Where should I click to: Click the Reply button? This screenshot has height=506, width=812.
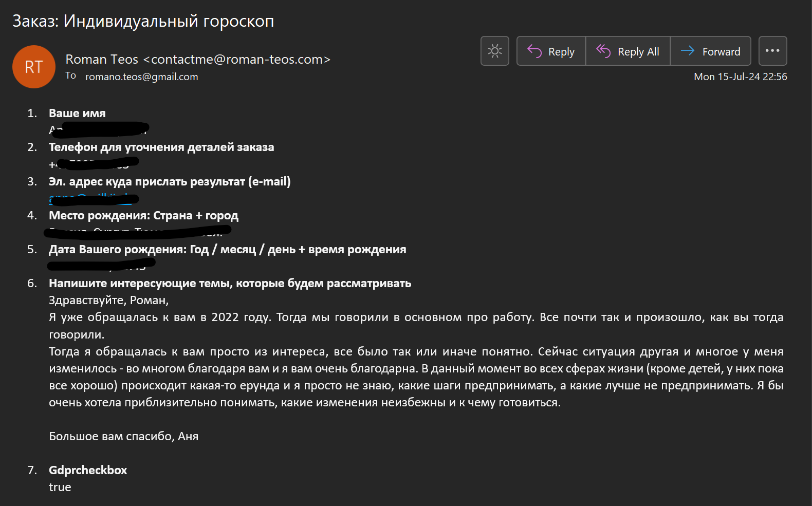point(551,51)
